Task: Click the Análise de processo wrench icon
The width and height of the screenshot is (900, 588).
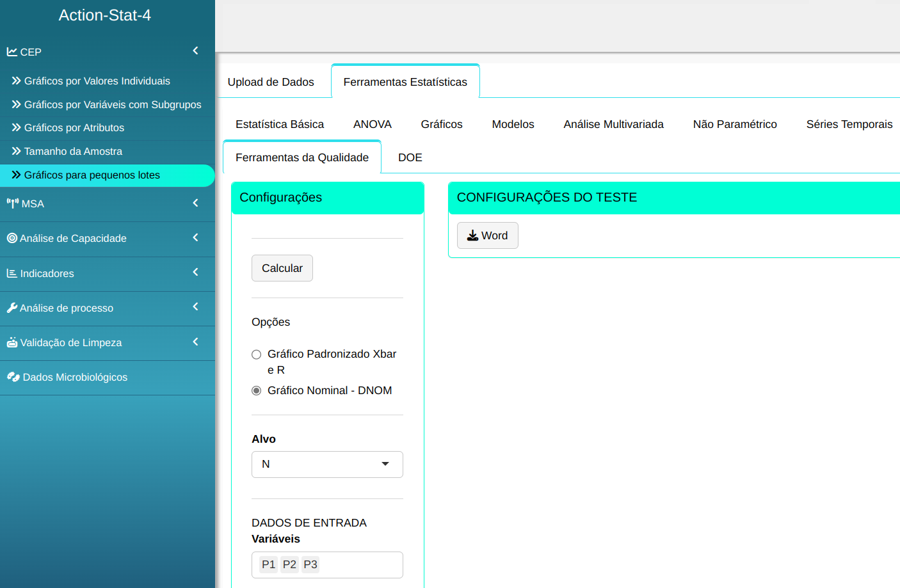Action: click(12, 308)
